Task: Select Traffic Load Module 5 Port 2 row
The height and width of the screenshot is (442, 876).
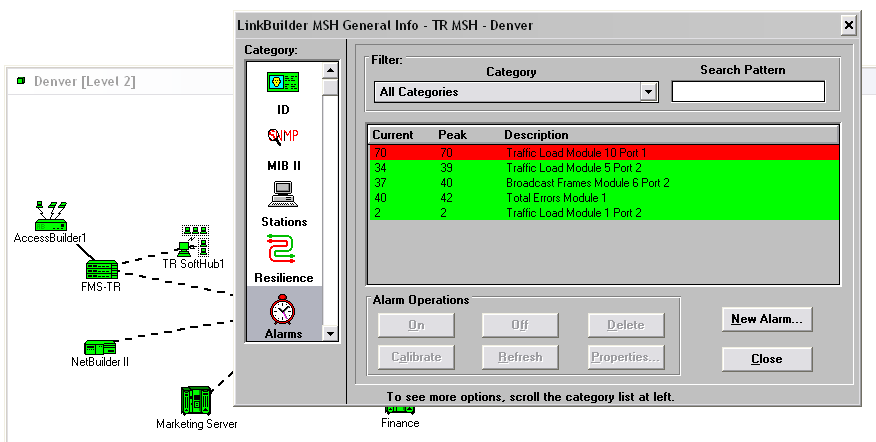Action: 604,168
